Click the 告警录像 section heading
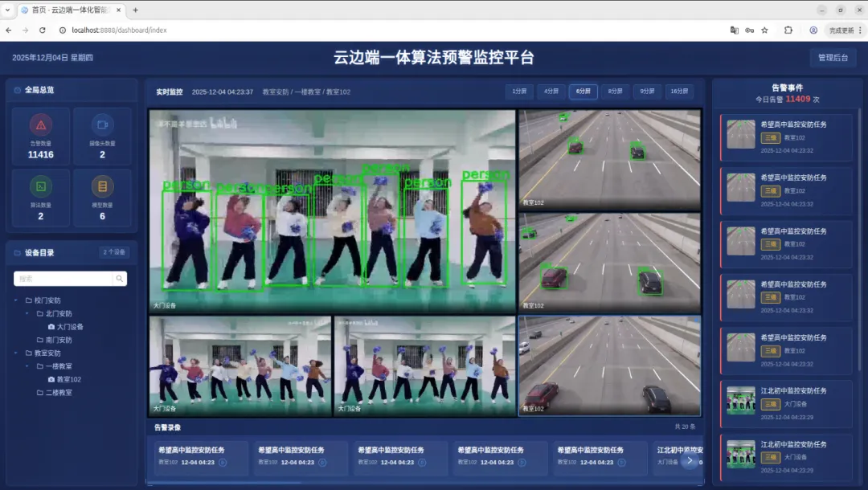The height and width of the screenshot is (490, 868). click(x=168, y=427)
